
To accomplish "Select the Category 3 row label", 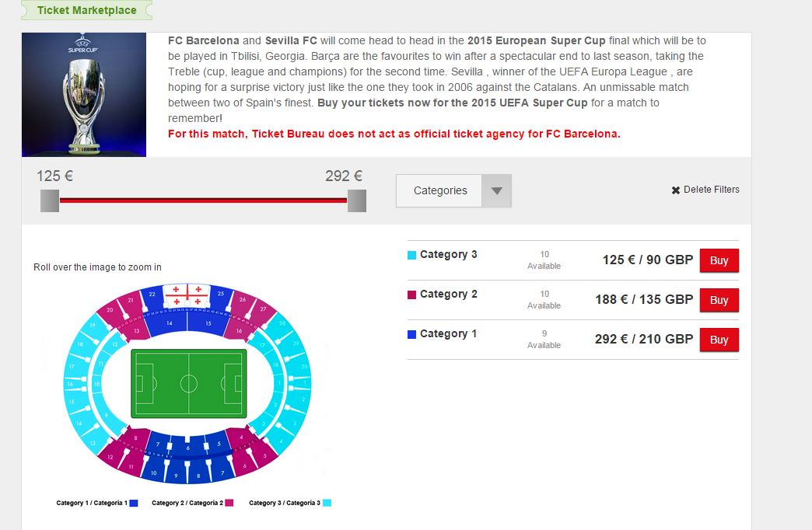I will tap(448, 254).
